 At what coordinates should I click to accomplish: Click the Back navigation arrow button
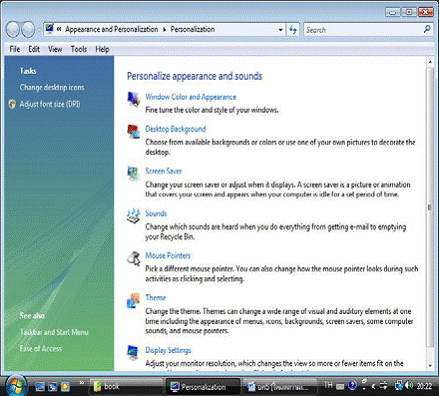coord(12,30)
